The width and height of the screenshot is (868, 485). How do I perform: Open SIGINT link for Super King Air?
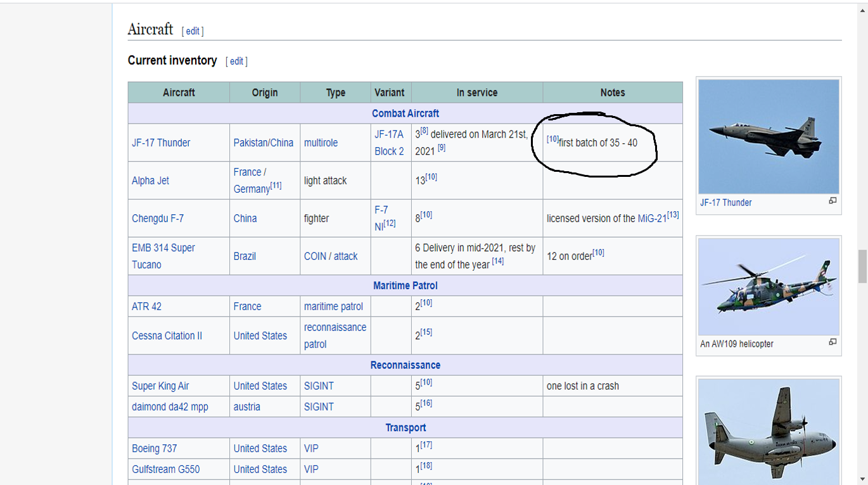319,386
